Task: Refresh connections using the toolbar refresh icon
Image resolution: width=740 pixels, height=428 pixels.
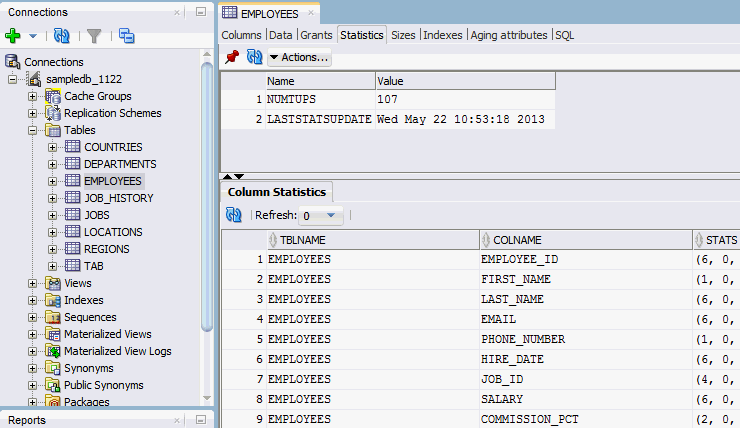Action: (61, 36)
